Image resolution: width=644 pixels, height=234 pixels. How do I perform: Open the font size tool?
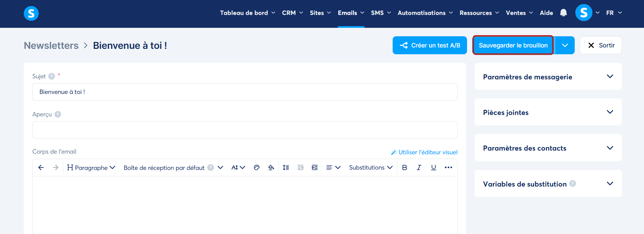[x=238, y=168]
